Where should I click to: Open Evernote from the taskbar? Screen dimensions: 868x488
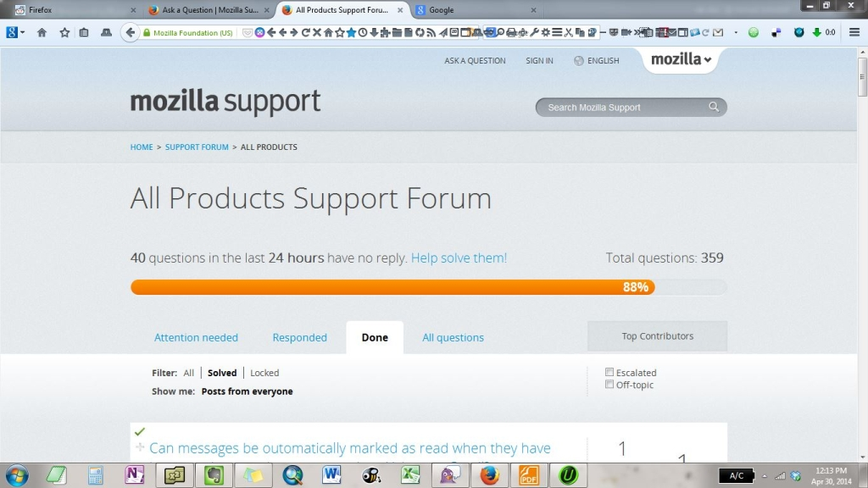(214, 474)
